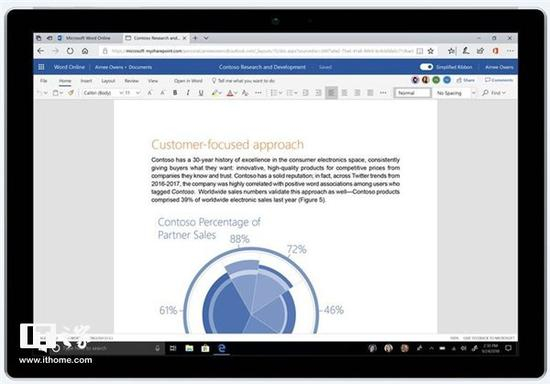This screenshot has width=550, height=384.
Task: Share this page from browser toolbar
Action: pos(481,51)
